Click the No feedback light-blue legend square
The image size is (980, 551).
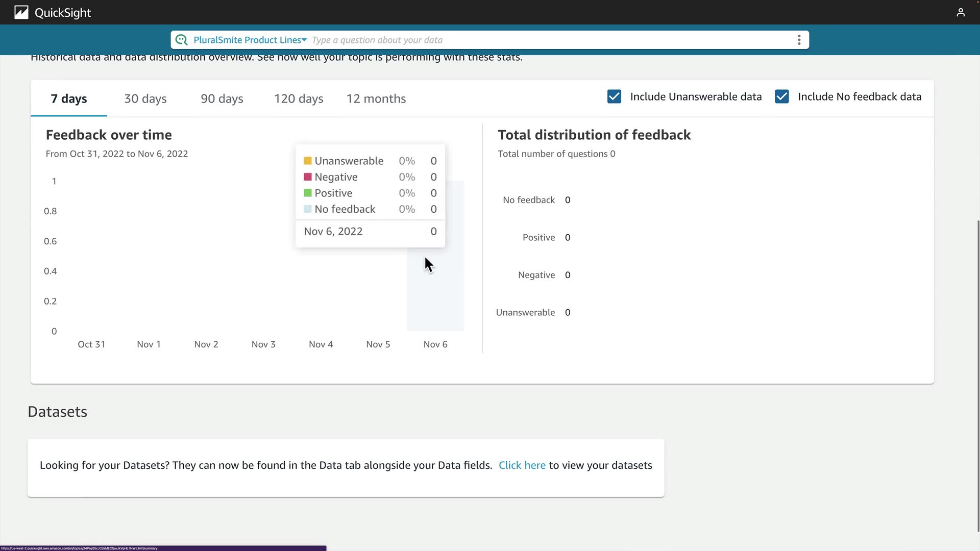pos(308,209)
